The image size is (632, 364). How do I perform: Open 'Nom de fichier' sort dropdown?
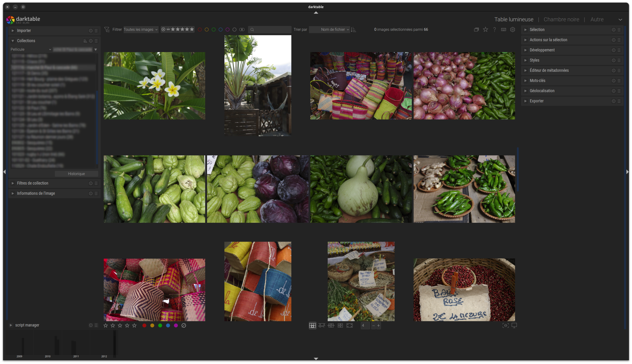[330, 30]
